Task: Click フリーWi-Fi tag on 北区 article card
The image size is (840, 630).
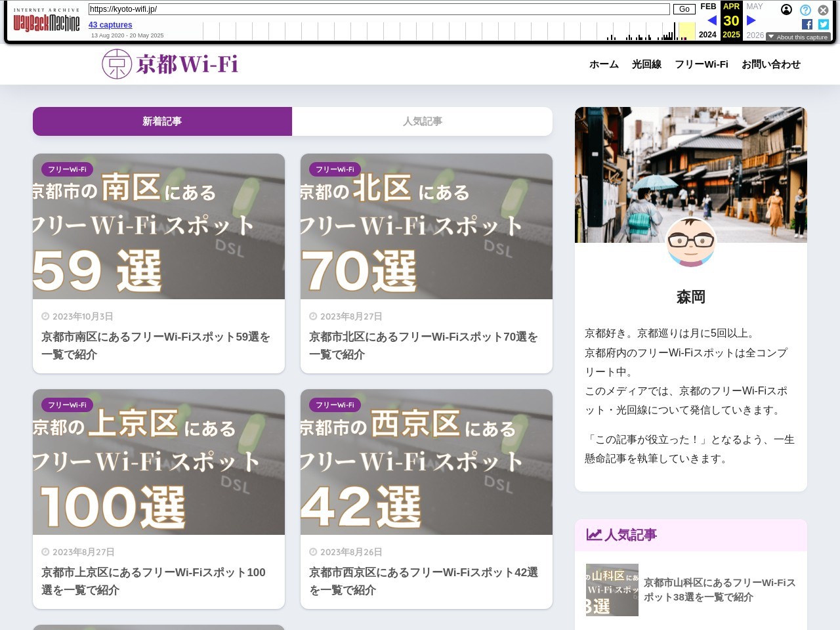Action: [x=335, y=169]
